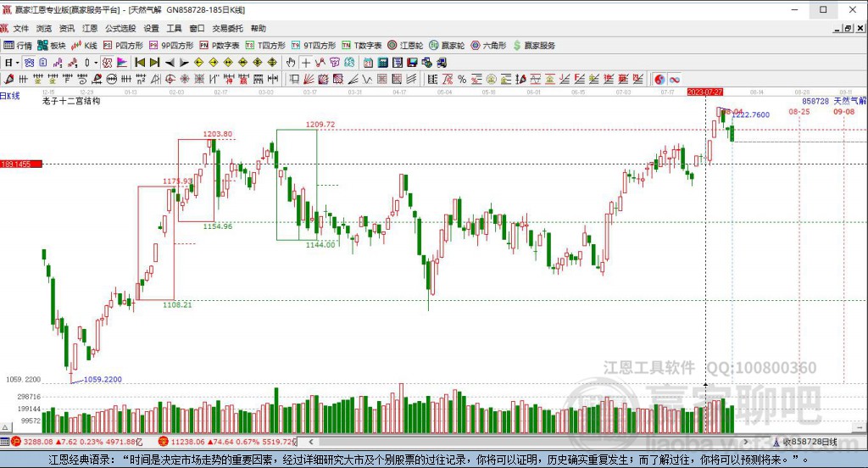Click the small triangle button beside volume

5,427
